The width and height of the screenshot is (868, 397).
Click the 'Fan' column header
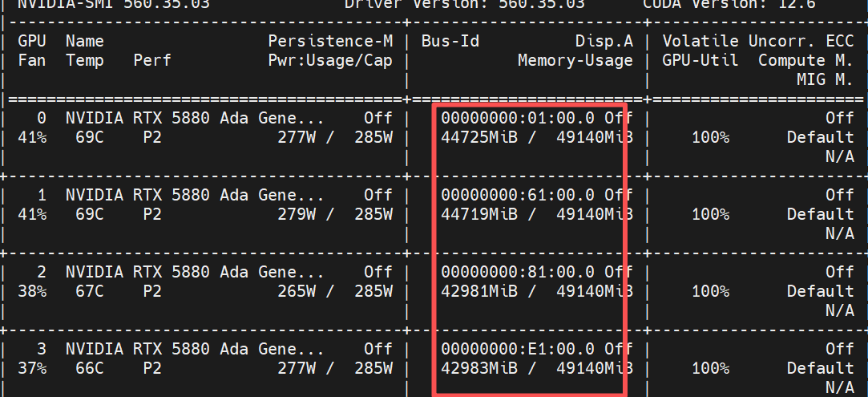click(32, 60)
